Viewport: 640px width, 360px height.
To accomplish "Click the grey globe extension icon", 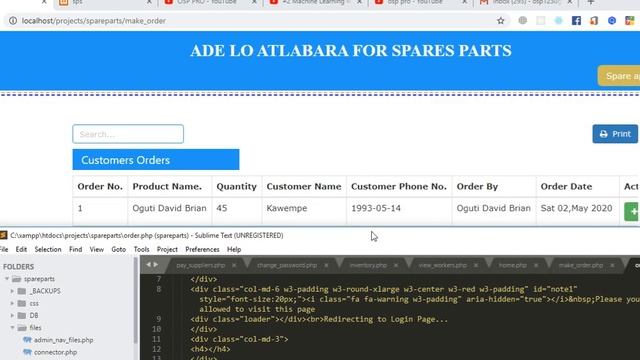I will tap(522, 20).
